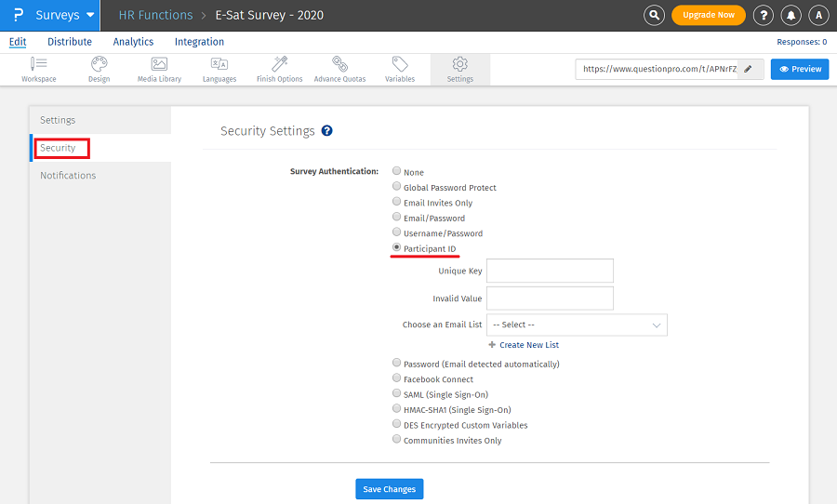837x504 pixels.
Task: Click the Save Changes button
Action: pos(390,489)
